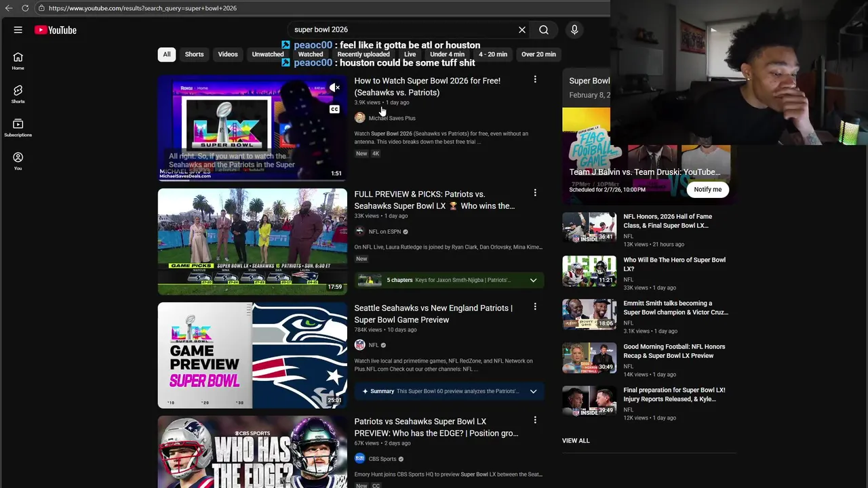
Task: Select the Under 4 min filter chip
Action: tap(448, 54)
